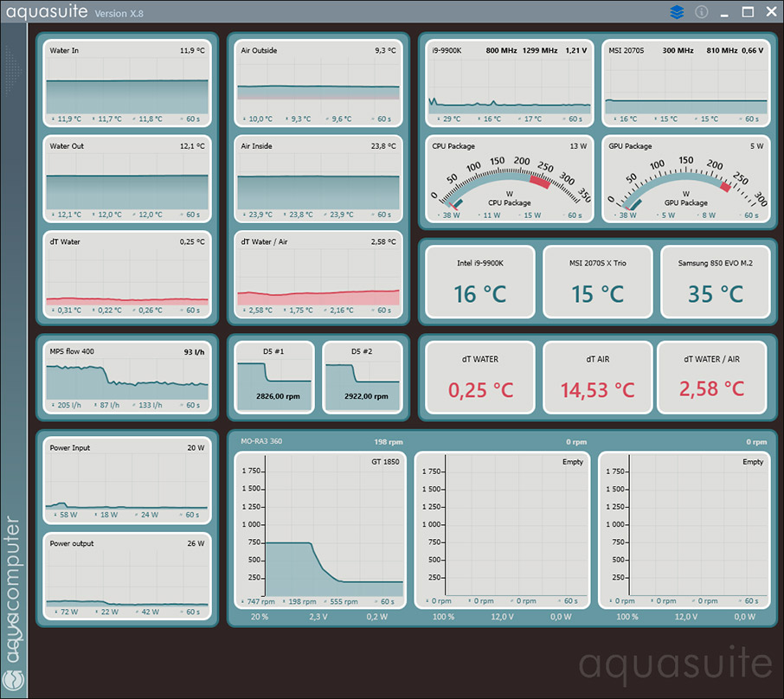Click the 26 W Power output value
Screen dimensions: 784x699
click(196, 543)
